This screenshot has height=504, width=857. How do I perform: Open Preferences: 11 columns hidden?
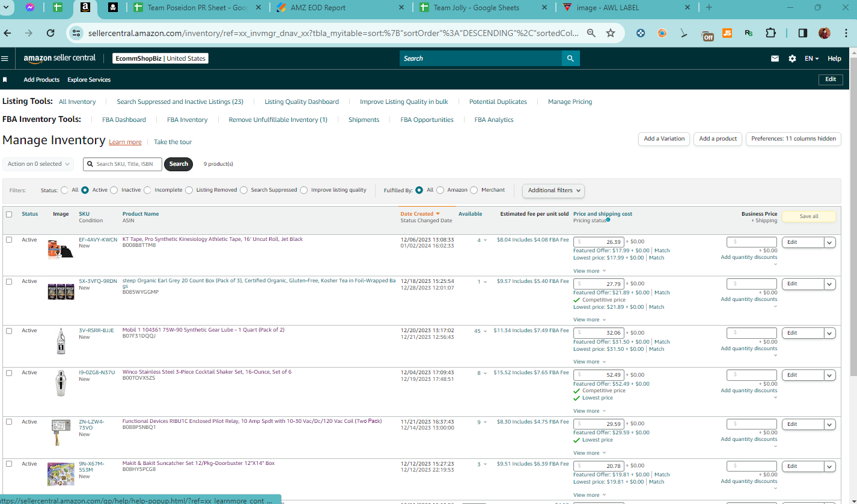coord(793,139)
